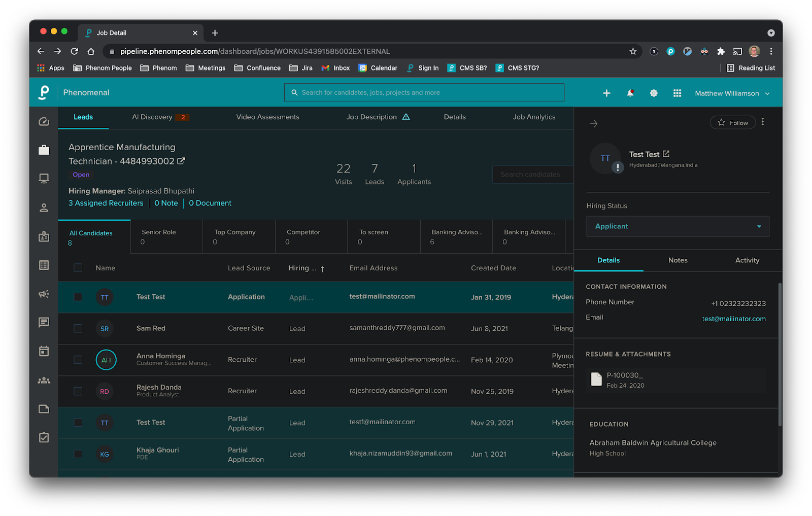Open the Jobs briefcase icon in sidebar
Viewport: 812px width, 516px height.
pos(44,150)
